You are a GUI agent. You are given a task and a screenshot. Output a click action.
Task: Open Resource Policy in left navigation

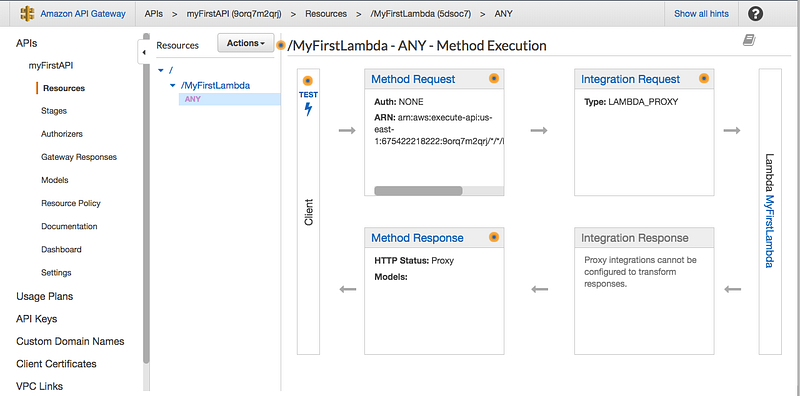point(71,203)
